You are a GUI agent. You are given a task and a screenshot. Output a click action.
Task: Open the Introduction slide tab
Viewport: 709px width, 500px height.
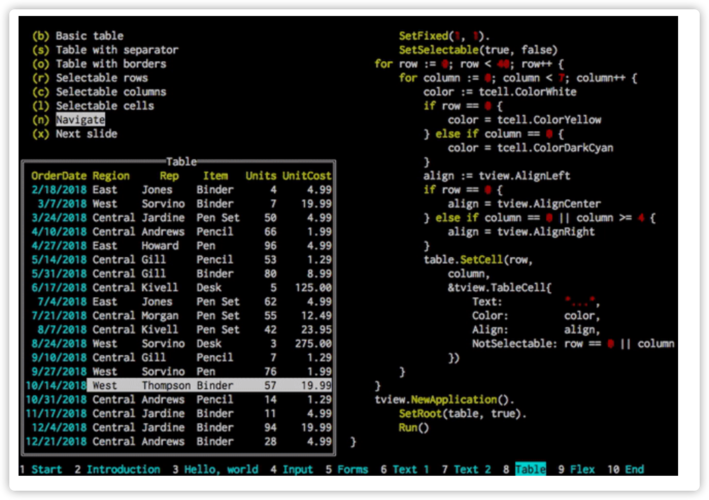tap(116, 468)
